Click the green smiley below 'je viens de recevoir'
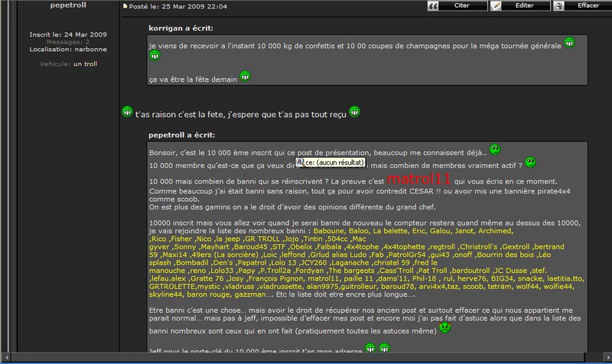The height and width of the screenshot is (364, 612). (x=155, y=56)
